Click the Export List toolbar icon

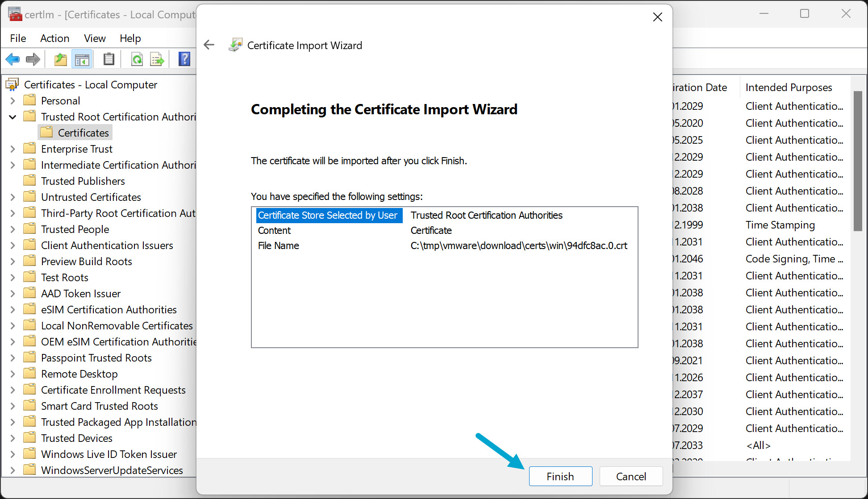[157, 59]
